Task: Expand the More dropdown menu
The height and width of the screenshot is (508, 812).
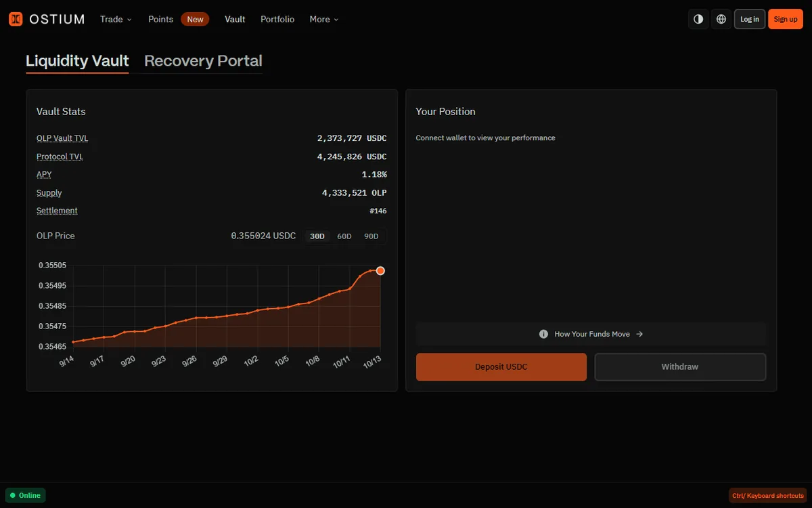Action: (324, 19)
